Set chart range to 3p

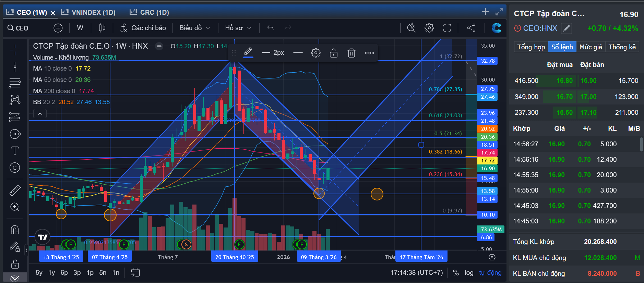(77, 273)
